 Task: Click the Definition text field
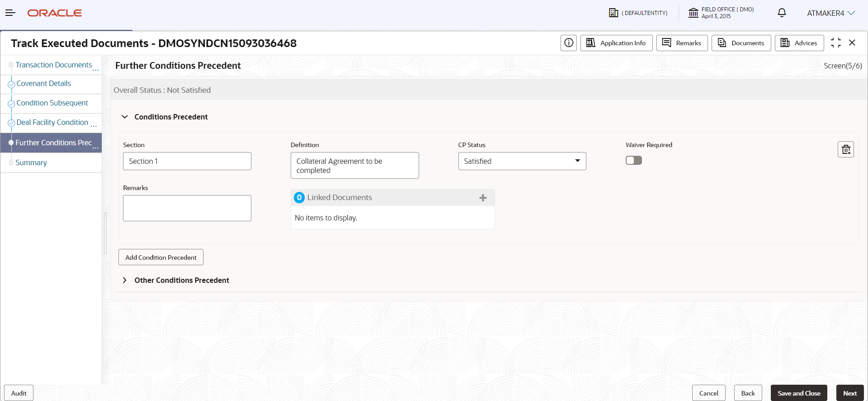click(x=355, y=166)
